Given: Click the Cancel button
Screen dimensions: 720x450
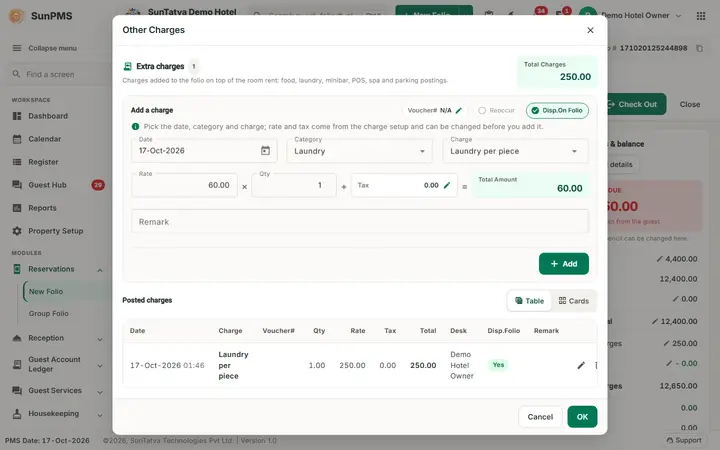Looking at the screenshot, I should [540, 416].
